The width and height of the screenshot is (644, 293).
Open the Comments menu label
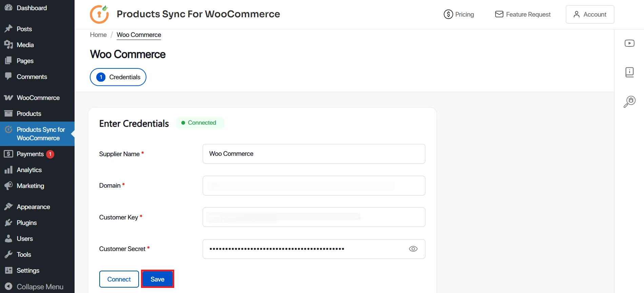tap(32, 77)
